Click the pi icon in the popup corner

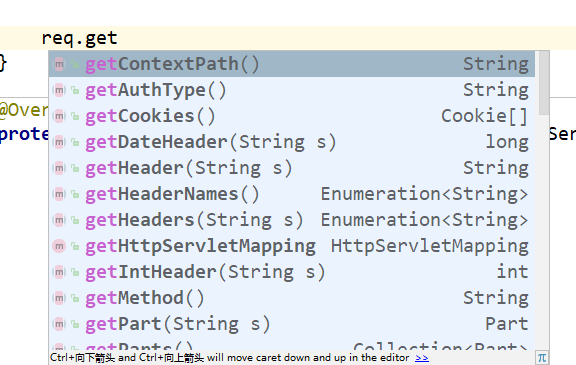[x=542, y=357]
